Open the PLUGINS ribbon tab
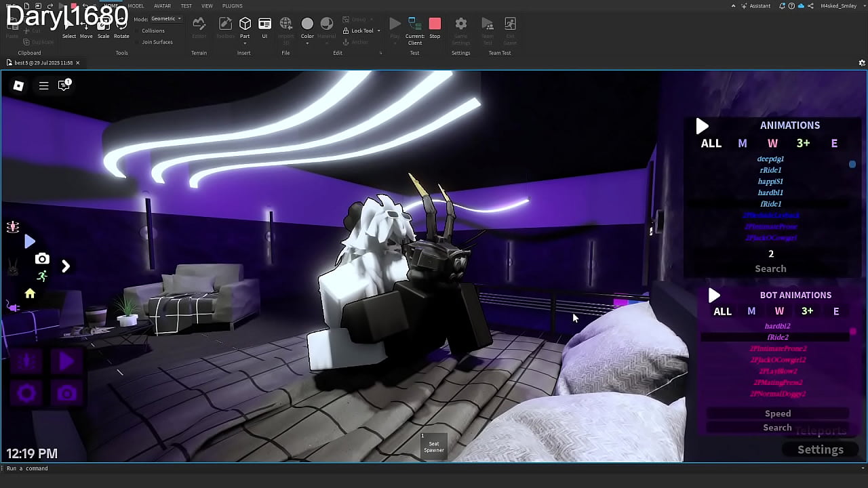 (232, 6)
